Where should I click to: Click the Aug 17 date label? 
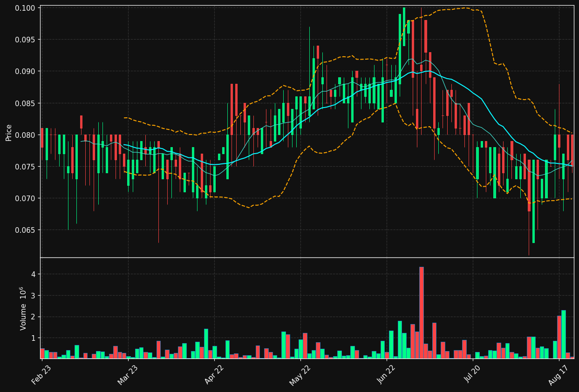(x=559, y=374)
